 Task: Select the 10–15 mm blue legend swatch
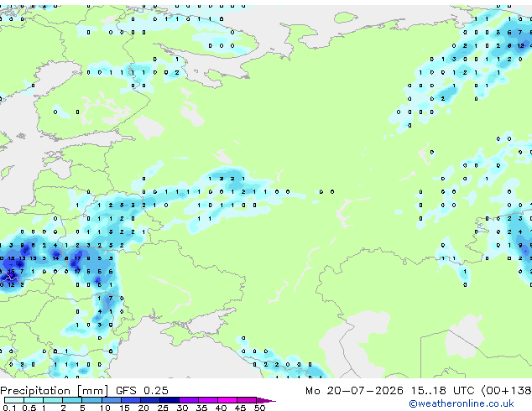click(x=111, y=400)
